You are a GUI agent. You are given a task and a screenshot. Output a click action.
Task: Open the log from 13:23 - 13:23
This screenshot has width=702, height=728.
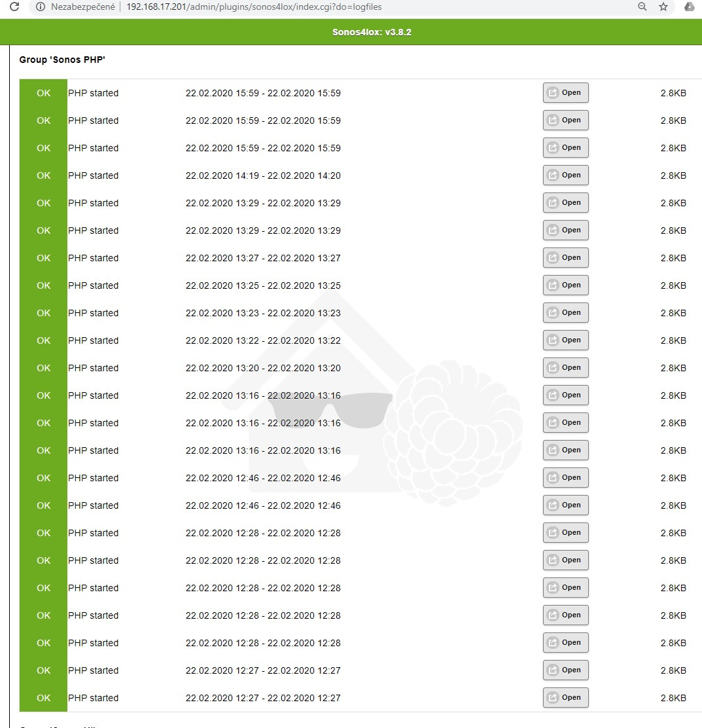click(x=565, y=312)
